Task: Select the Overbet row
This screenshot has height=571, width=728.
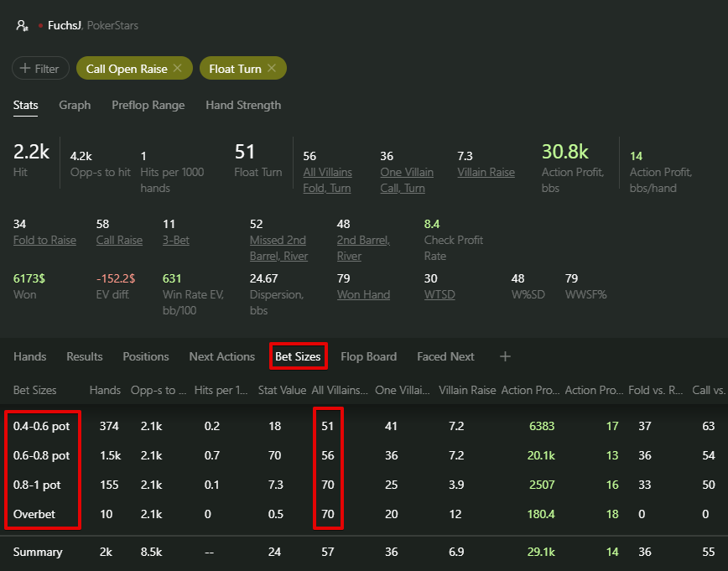Action: (34, 514)
